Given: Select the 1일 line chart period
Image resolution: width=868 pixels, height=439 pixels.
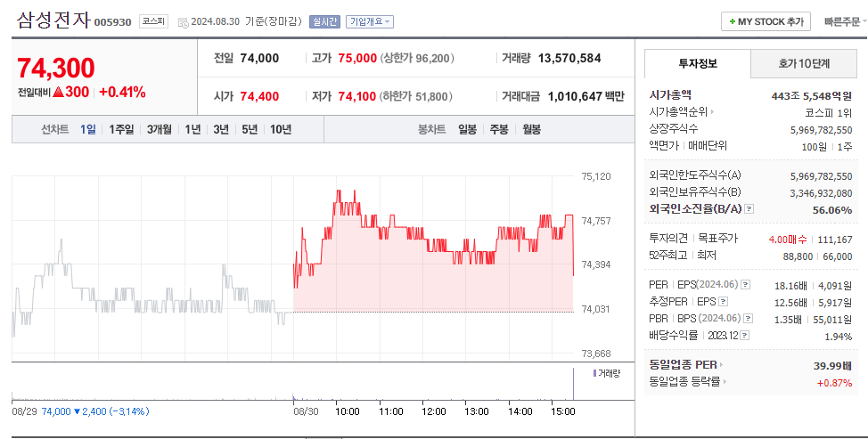Looking at the screenshot, I should (x=88, y=129).
